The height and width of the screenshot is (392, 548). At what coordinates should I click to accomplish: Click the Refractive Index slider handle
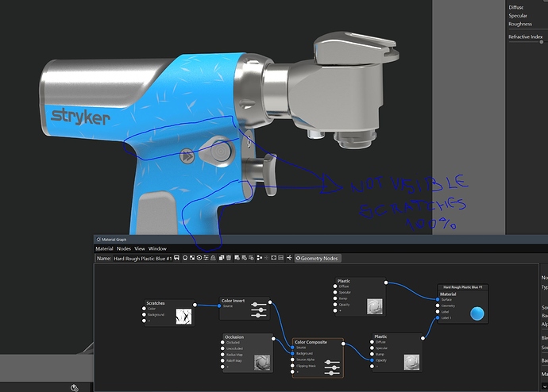click(x=542, y=42)
